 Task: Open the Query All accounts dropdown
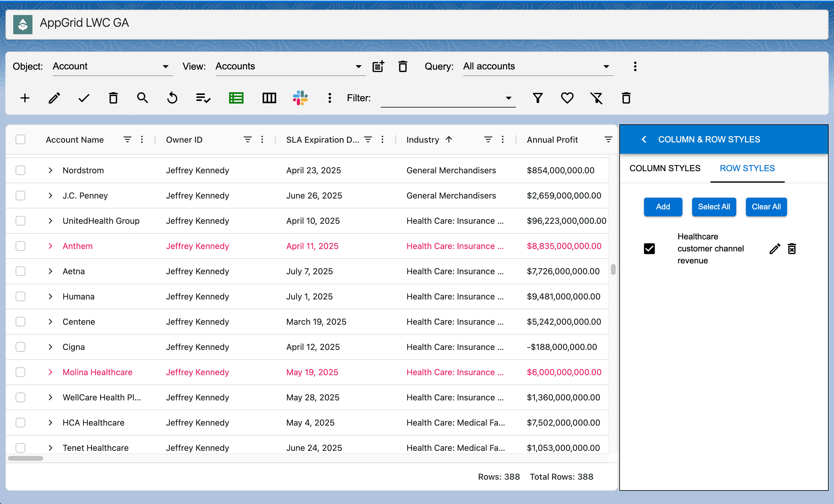538,66
